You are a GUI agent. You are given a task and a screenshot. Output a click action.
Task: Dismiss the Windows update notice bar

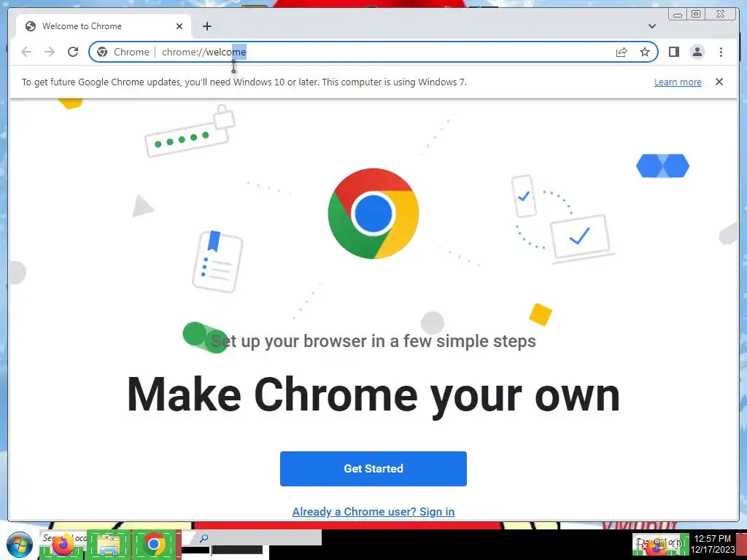[x=719, y=82]
